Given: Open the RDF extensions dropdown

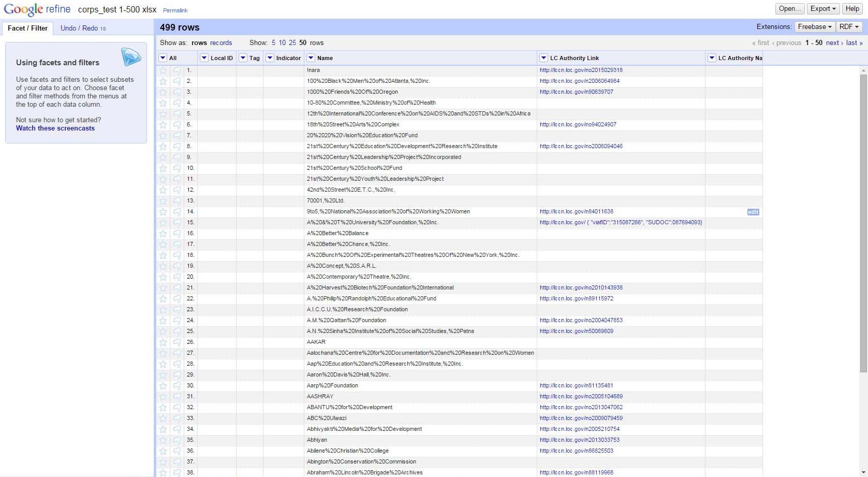Looking at the screenshot, I should pyautogui.click(x=849, y=27).
